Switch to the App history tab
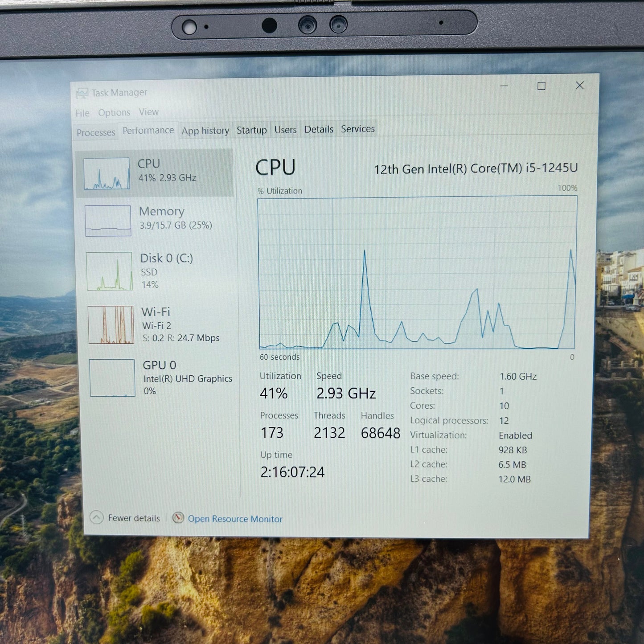 tap(205, 131)
